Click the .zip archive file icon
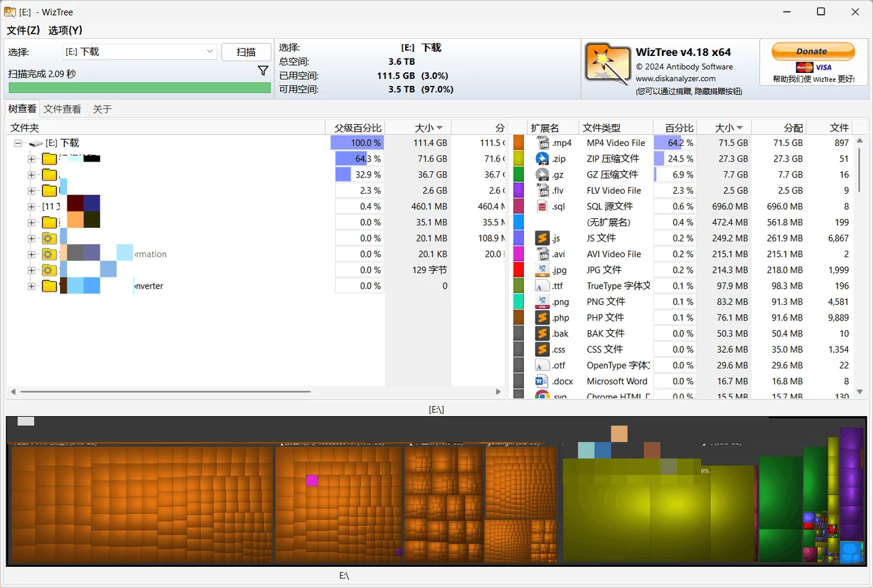The image size is (873, 588). (543, 159)
